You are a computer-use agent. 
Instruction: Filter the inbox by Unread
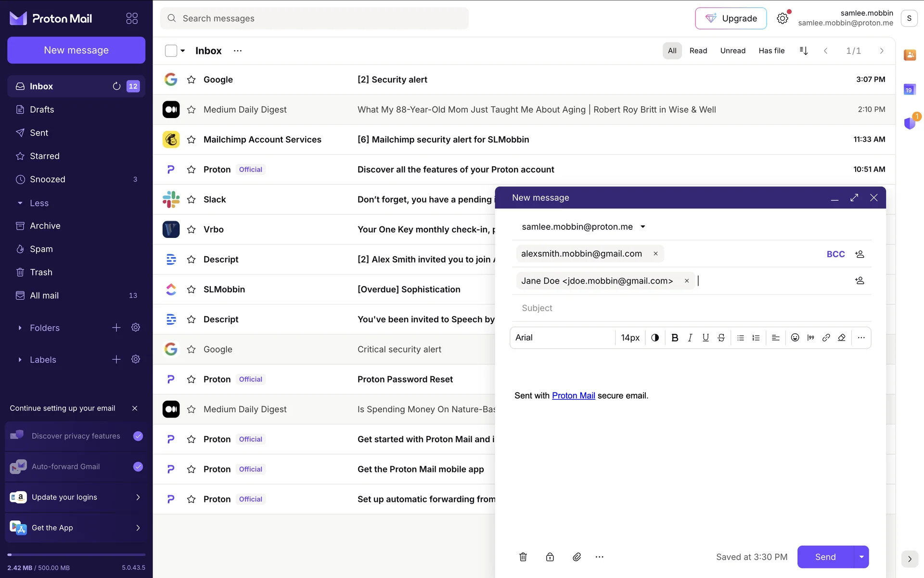point(732,51)
